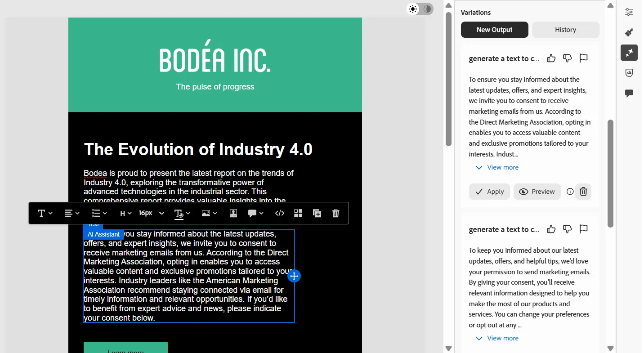Open the comments panel in the right rail
This screenshot has height=353, width=644.
[x=629, y=93]
